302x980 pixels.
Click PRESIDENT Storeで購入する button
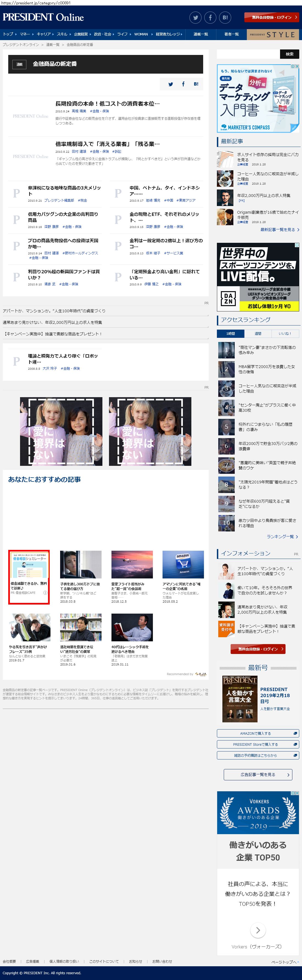coord(258,745)
